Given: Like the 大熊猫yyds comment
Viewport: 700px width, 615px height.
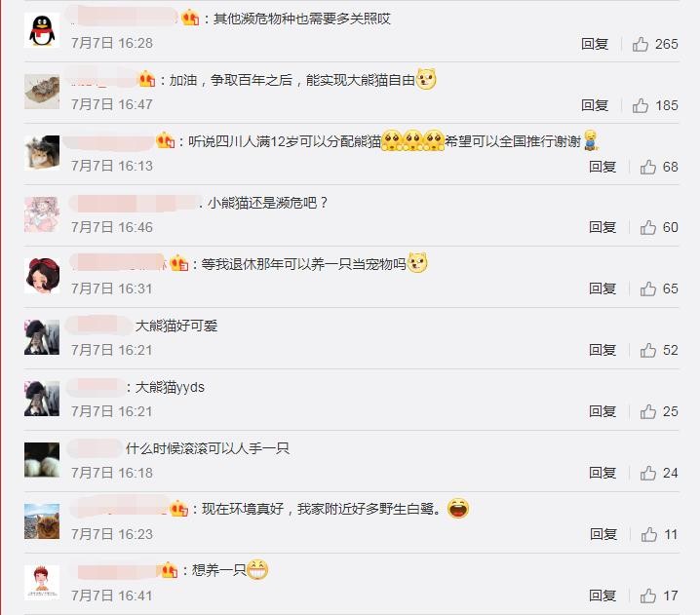Looking at the screenshot, I should pyautogui.click(x=647, y=411).
